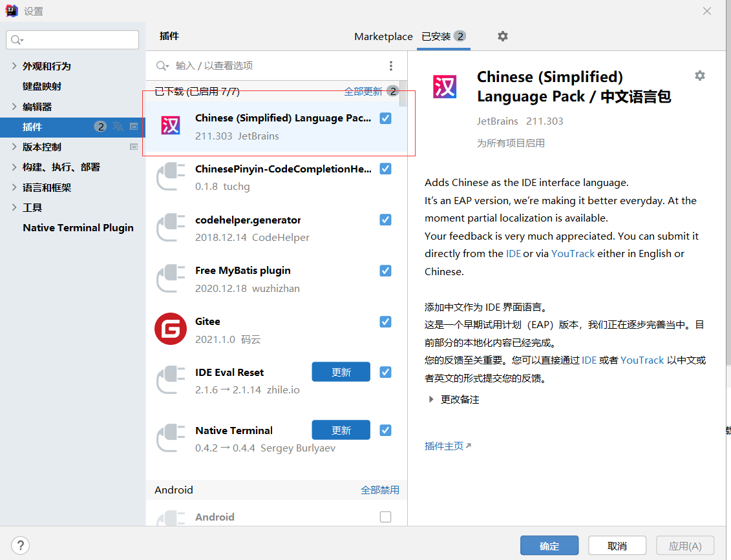Image resolution: width=731 pixels, height=560 pixels.
Task: Switch to the 已安装 tab
Action: [x=443, y=36]
